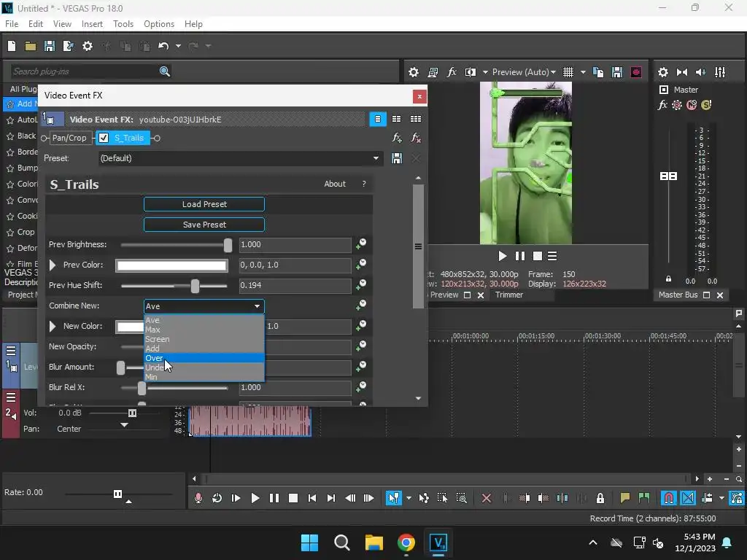Open the Tools menu
The height and width of the screenshot is (560, 747).
point(123,24)
